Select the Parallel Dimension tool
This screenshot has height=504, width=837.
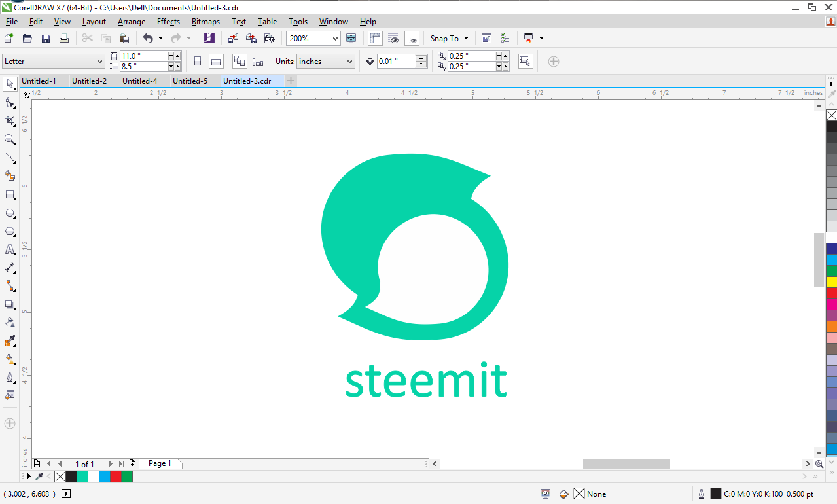coord(10,268)
